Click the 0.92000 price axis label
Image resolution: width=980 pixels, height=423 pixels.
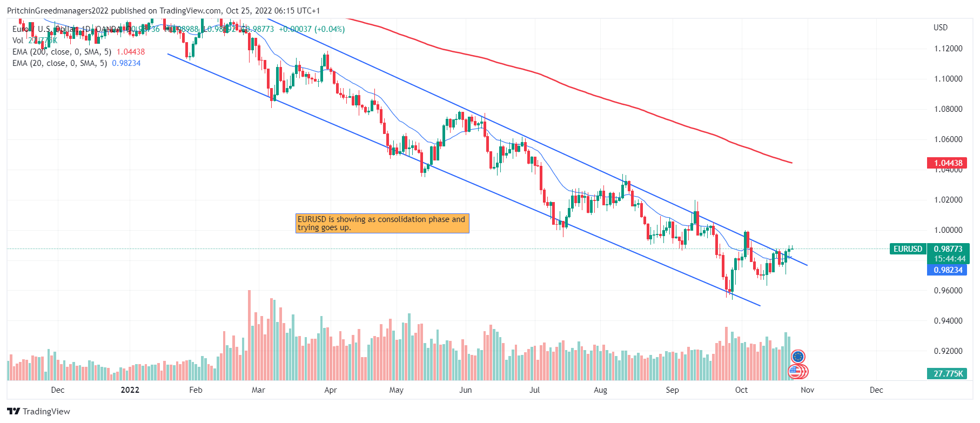948,351
